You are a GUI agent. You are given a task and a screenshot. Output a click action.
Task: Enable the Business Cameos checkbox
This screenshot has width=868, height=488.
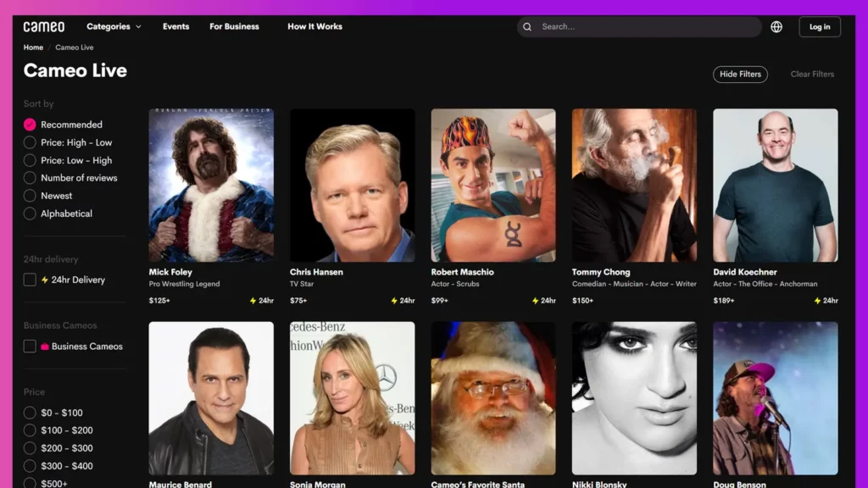[x=30, y=347]
